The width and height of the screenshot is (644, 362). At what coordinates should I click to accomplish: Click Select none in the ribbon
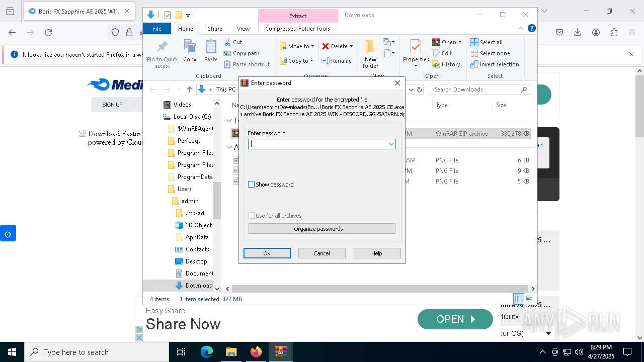491,53
